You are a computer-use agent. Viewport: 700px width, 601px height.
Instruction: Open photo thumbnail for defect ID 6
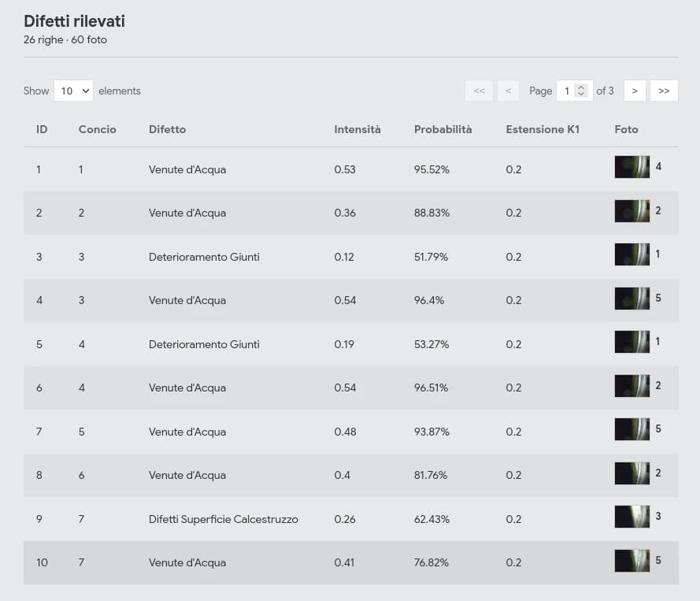(632, 386)
